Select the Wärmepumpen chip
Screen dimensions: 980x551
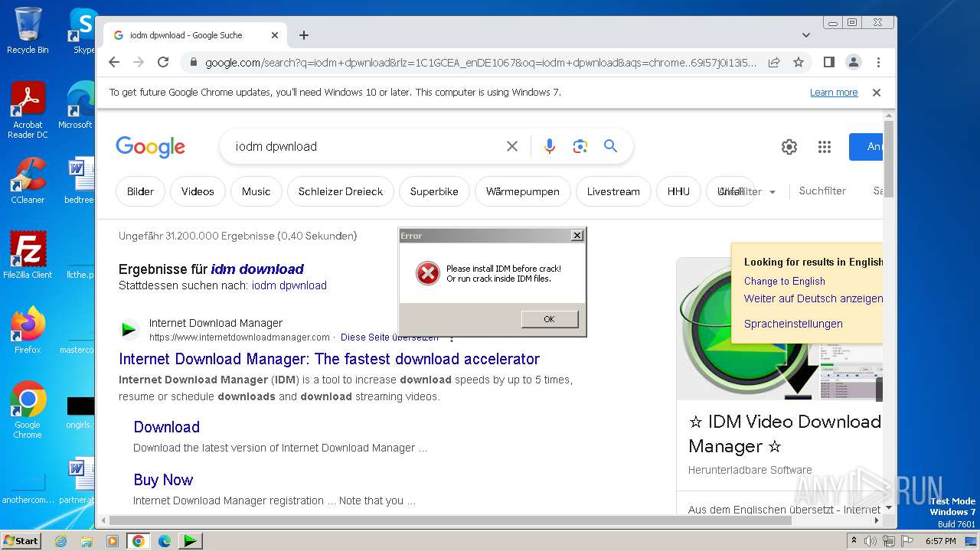(x=523, y=191)
